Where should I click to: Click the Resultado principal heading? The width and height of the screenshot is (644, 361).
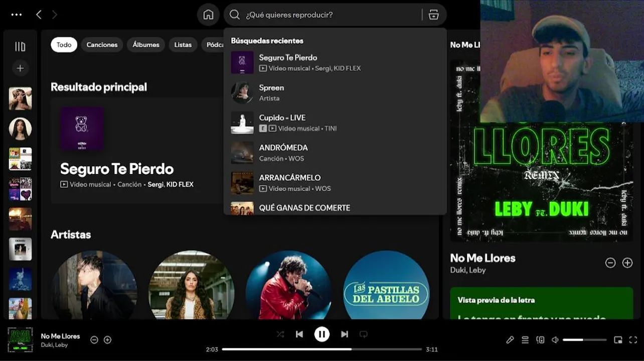tap(99, 87)
